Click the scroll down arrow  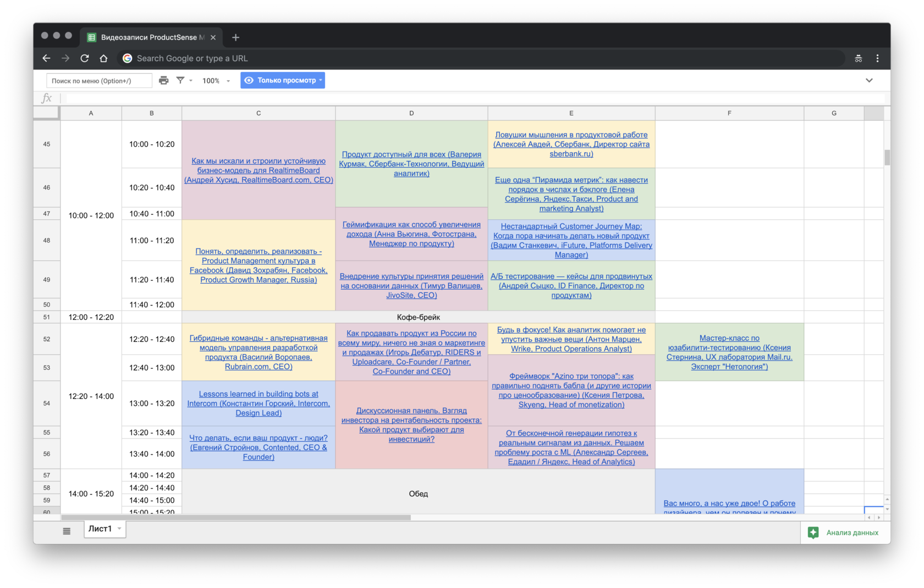(887, 509)
